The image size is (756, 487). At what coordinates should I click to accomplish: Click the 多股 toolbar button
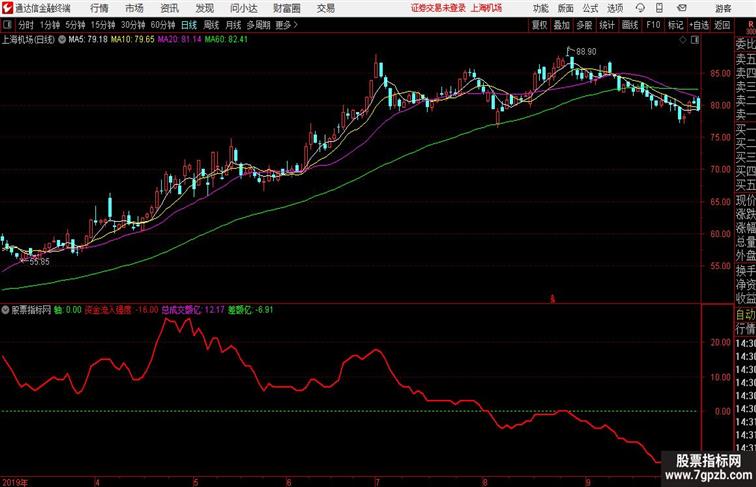(x=584, y=25)
